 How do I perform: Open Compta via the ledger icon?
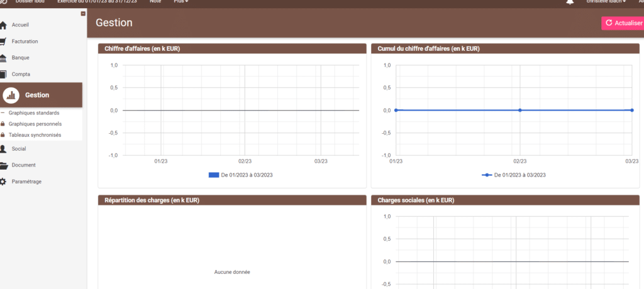point(3,74)
